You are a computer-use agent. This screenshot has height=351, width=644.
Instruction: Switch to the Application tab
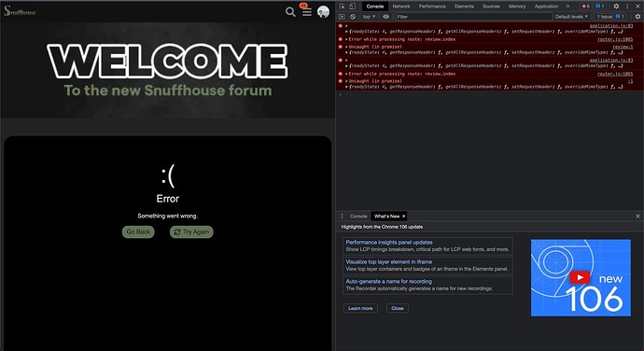546,7
